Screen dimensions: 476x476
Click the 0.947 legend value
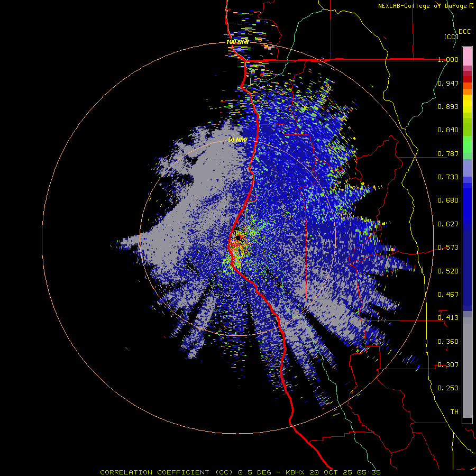448,83
